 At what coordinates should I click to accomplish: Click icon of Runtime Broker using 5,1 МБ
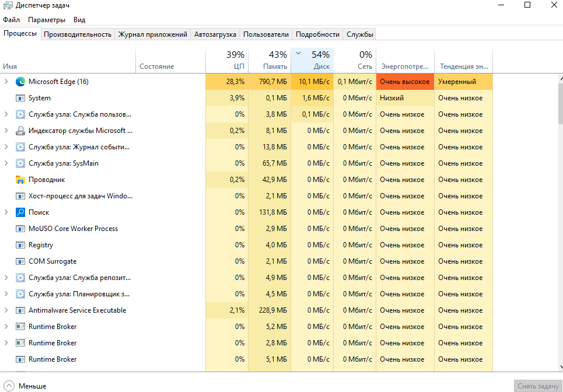[x=20, y=359]
